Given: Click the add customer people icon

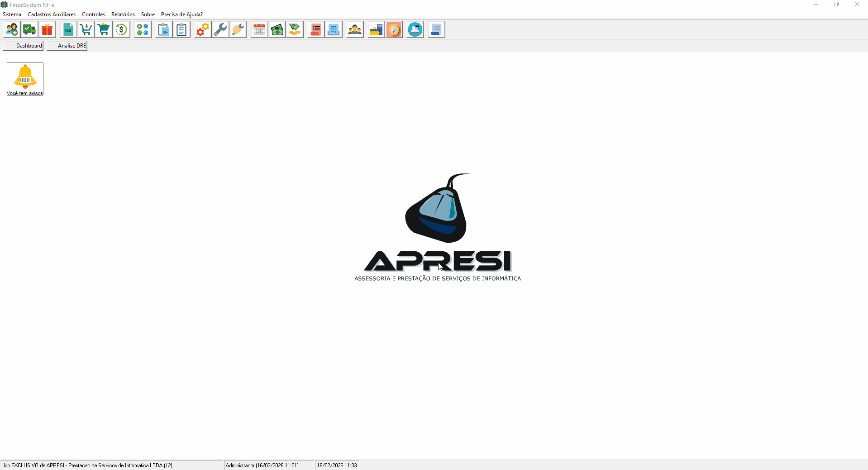Looking at the screenshot, I should click(12, 30).
